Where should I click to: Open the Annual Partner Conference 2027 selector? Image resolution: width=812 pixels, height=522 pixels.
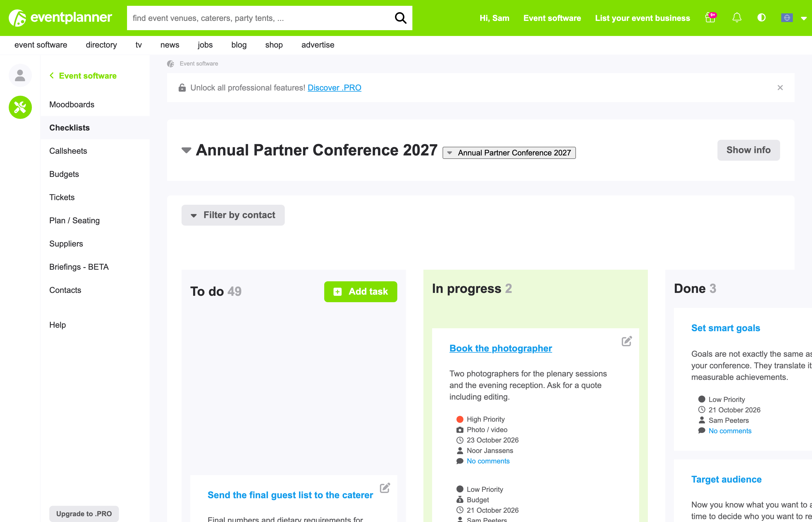pyautogui.click(x=509, y=153)
